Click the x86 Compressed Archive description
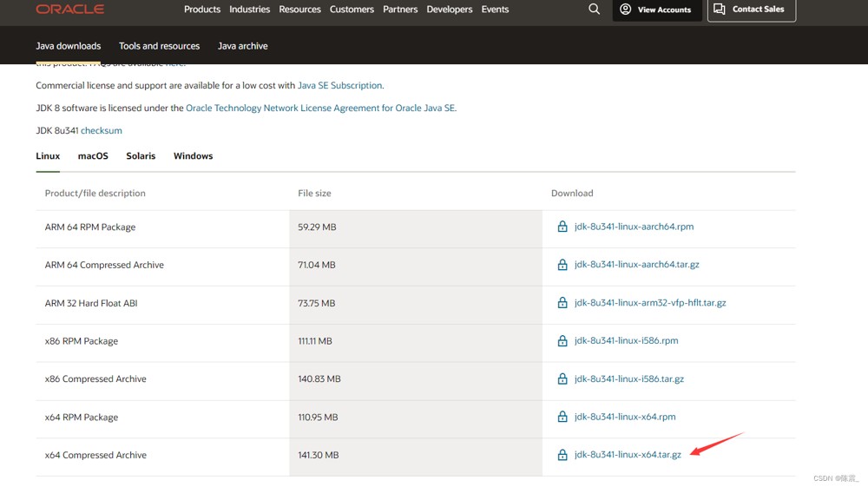 point(95,379)
